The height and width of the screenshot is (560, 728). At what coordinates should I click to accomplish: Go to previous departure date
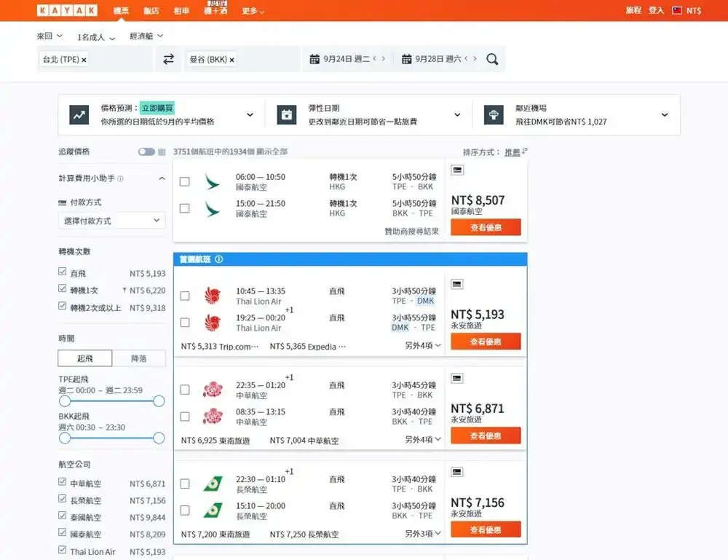pos(375,58)
